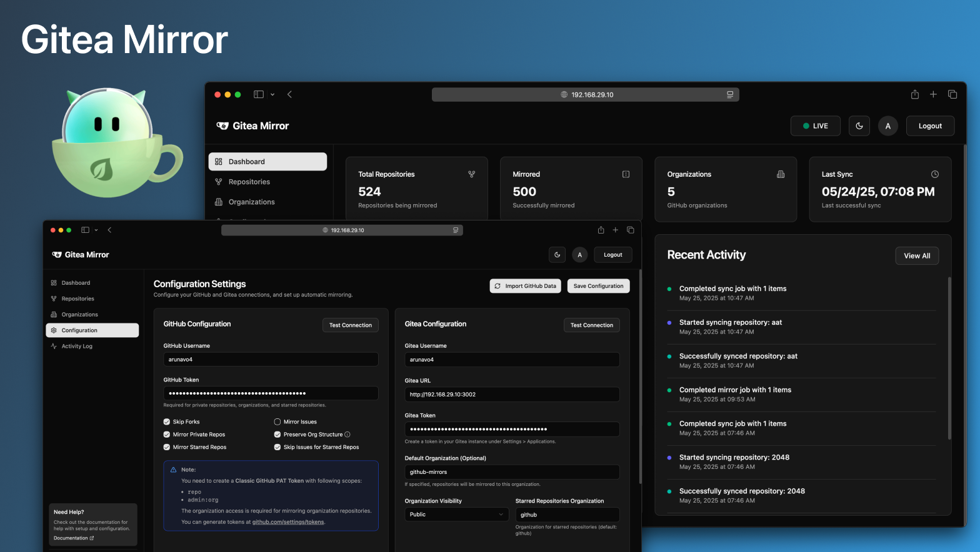The image size is (980, 552).
Task: Expand sidebar options chevron in front browser toolbar
Action: pos(96,230)
